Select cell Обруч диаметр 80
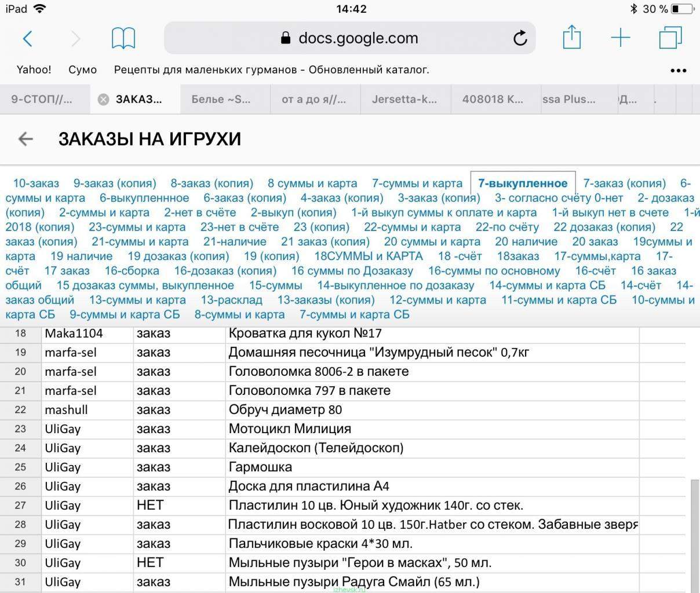This screenshot has width=700, height=593. coord(432,409)
